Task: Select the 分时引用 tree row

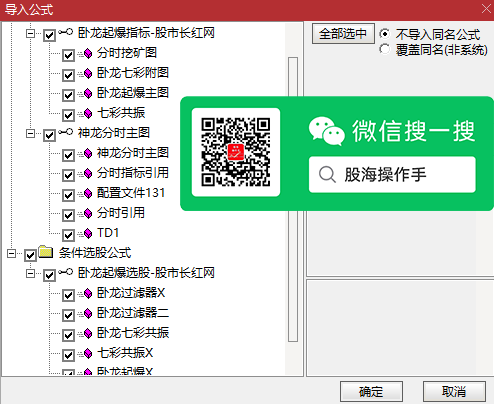Action: (121, 213)
